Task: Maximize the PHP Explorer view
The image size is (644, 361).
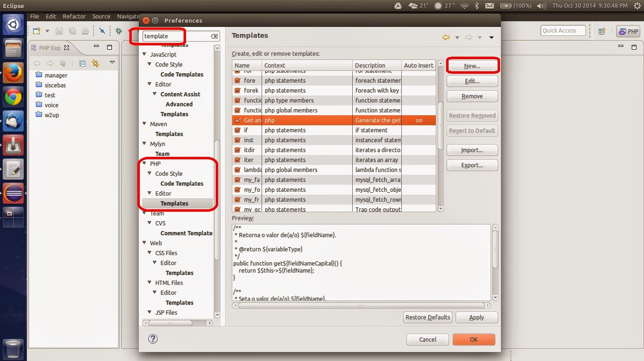Action: pos(110,47)
